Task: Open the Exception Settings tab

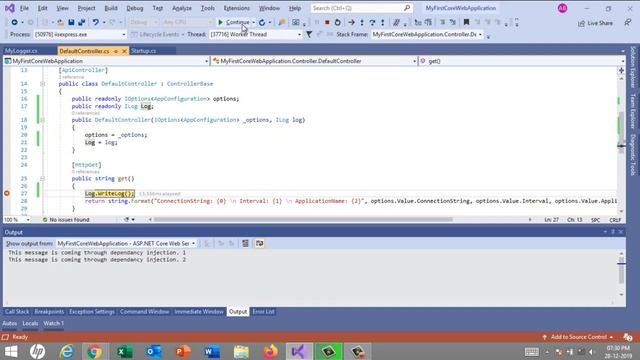Action: pyautogui.click(x=92, y=311)
